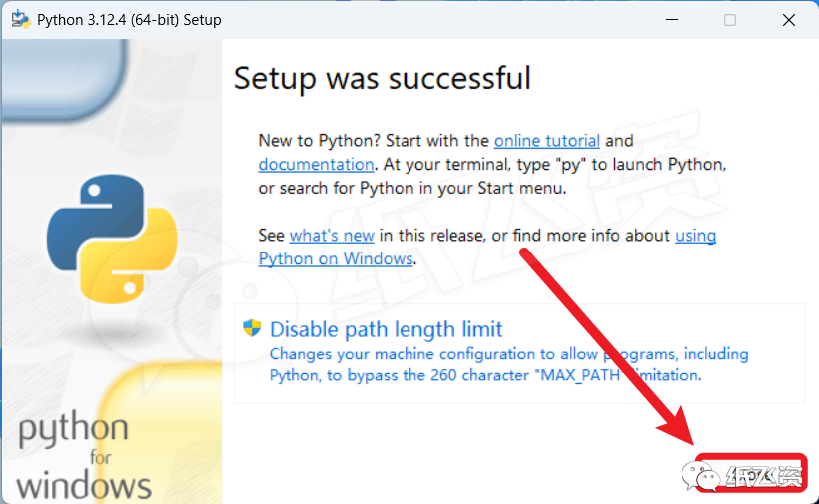The height and width of the screenshot is (504, 819).
Task: Click the Python 3.12.4 (64-bit) Setup title
Action: click(129, 20)
